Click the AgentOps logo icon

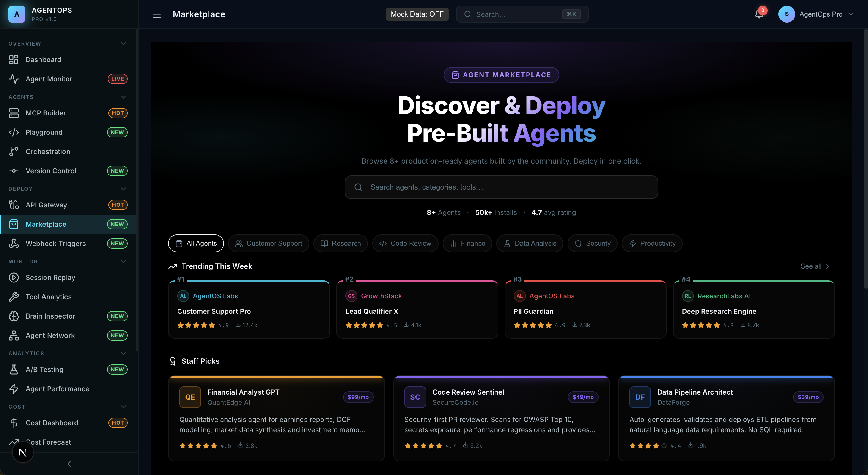[x=17, y=14]
